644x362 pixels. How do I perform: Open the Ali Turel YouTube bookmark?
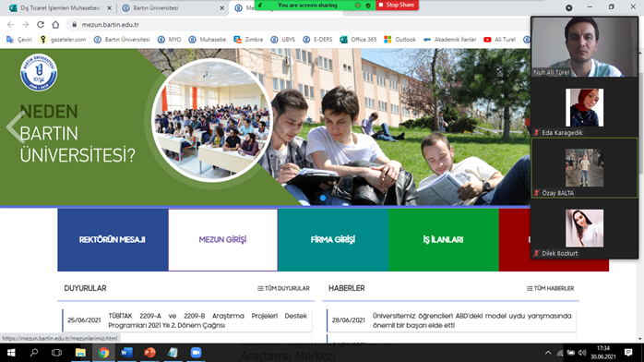(499, 40)
